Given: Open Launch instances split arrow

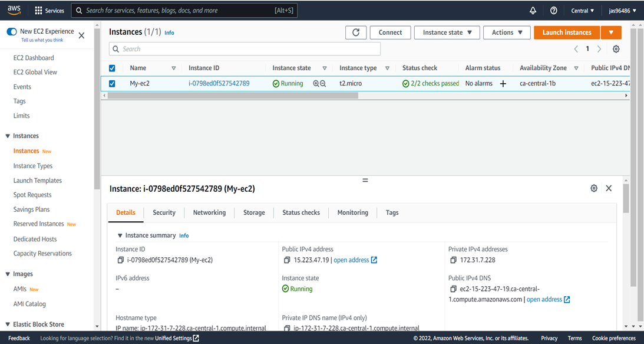Looking at the screenshot, I should [x=611, y=32].
